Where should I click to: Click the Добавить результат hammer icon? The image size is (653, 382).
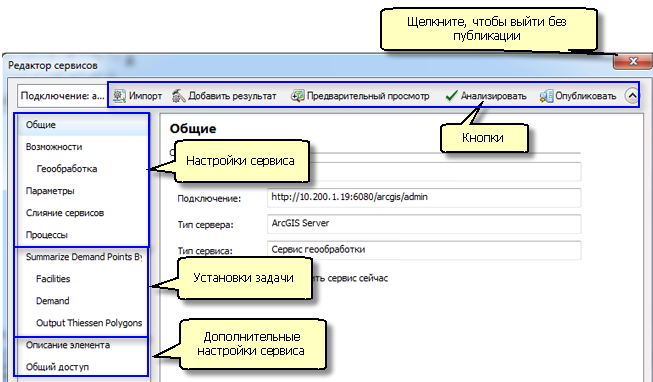[179, 96]
